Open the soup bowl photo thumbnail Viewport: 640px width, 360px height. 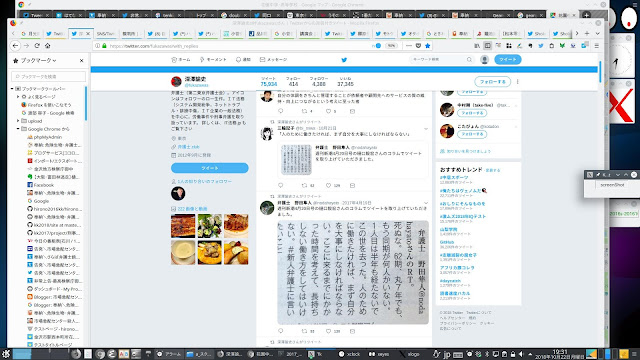(x=183, y=252)
